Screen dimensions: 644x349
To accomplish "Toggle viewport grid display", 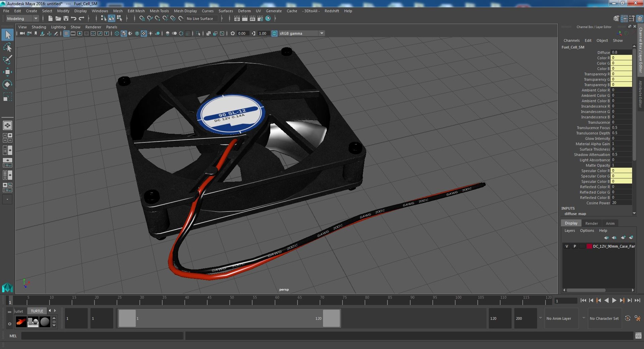I will tap(66, 33).
